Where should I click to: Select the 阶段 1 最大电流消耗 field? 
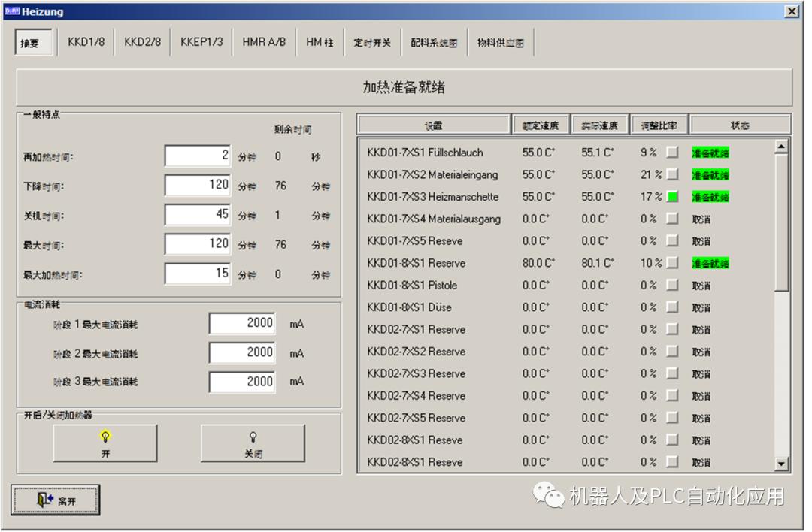[x=240, y=322]
